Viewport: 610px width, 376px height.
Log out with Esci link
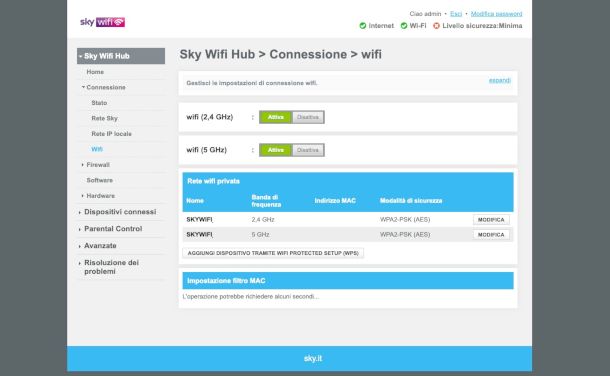coord(456,14)
